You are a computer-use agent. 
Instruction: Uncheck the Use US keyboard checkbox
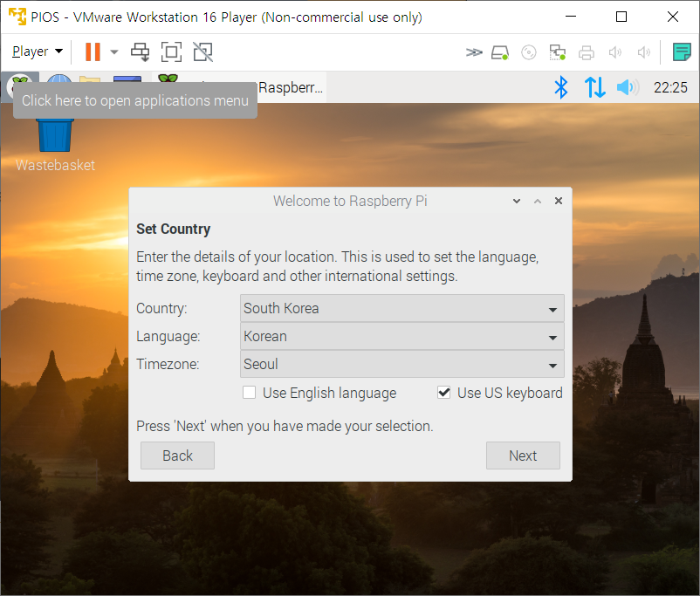click(444, 393)
